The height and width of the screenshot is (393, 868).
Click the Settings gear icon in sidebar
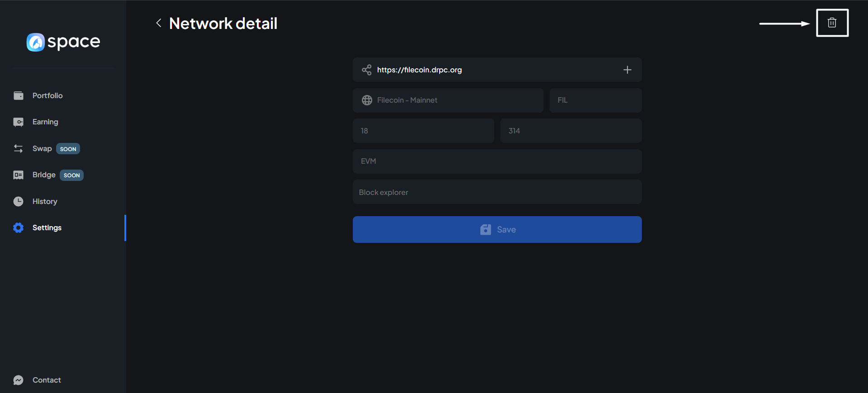point(19,227)
